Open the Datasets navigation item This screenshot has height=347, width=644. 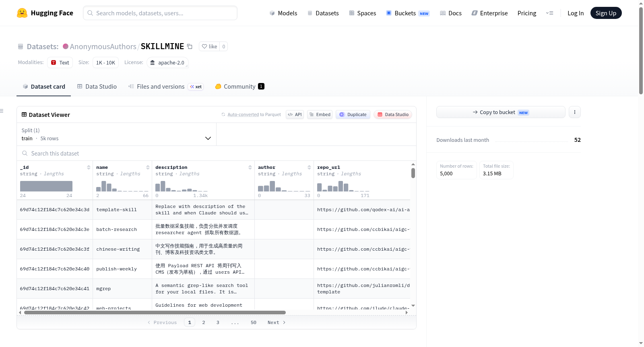[x=323, y=13]
